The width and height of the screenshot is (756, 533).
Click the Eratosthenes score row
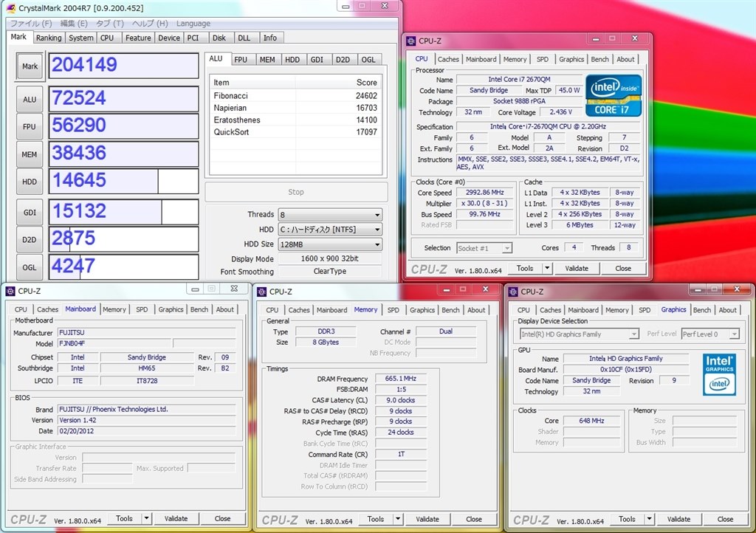295,120
